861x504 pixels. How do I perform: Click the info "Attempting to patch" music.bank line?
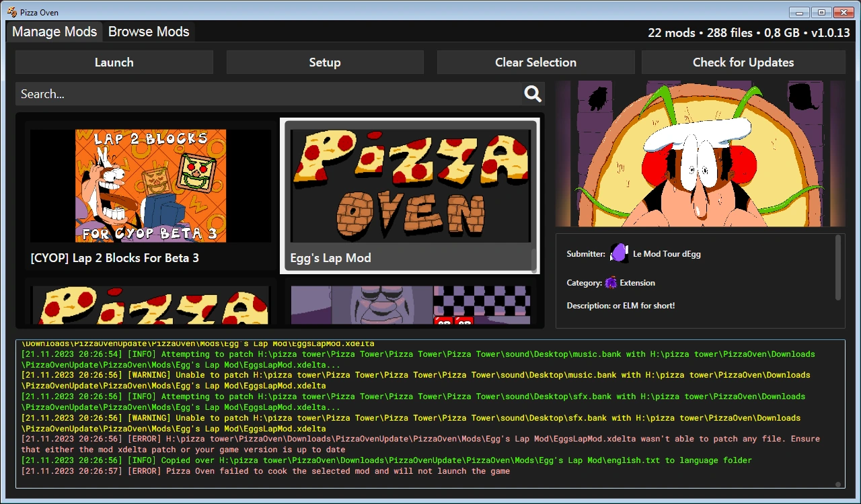(418, 359)
